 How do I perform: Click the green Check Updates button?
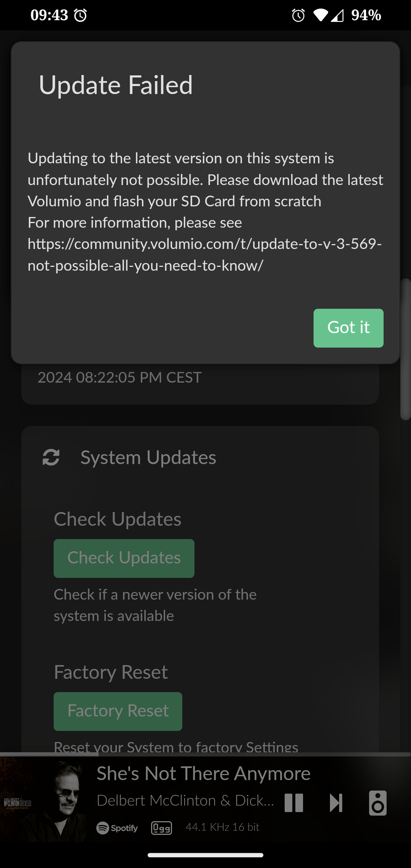(x=124, y=558)
